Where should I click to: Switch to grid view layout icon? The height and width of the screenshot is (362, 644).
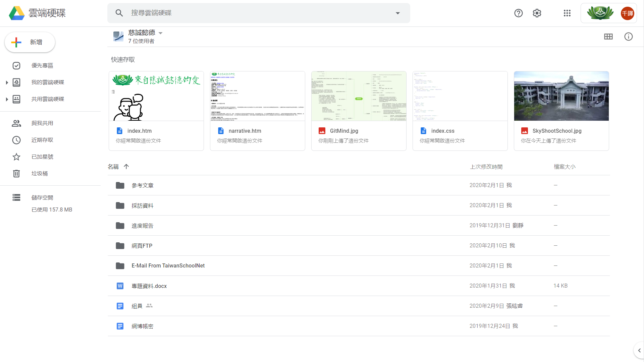[608, 37]
